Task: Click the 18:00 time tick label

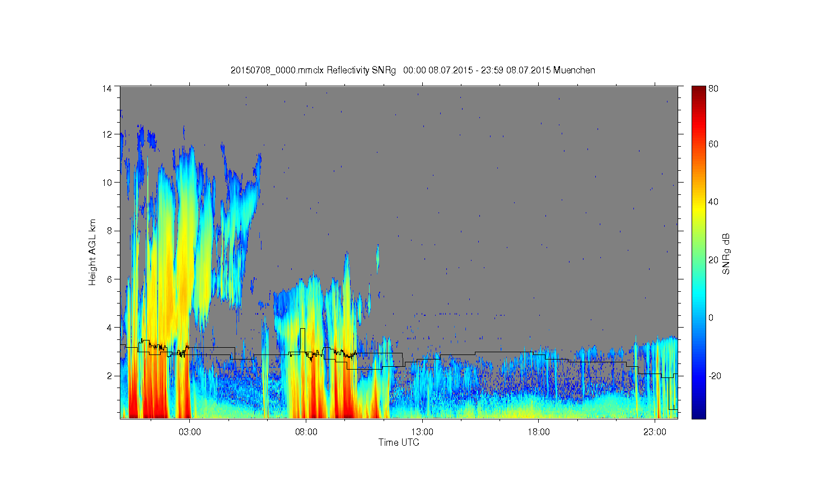Action: [539, 432]
